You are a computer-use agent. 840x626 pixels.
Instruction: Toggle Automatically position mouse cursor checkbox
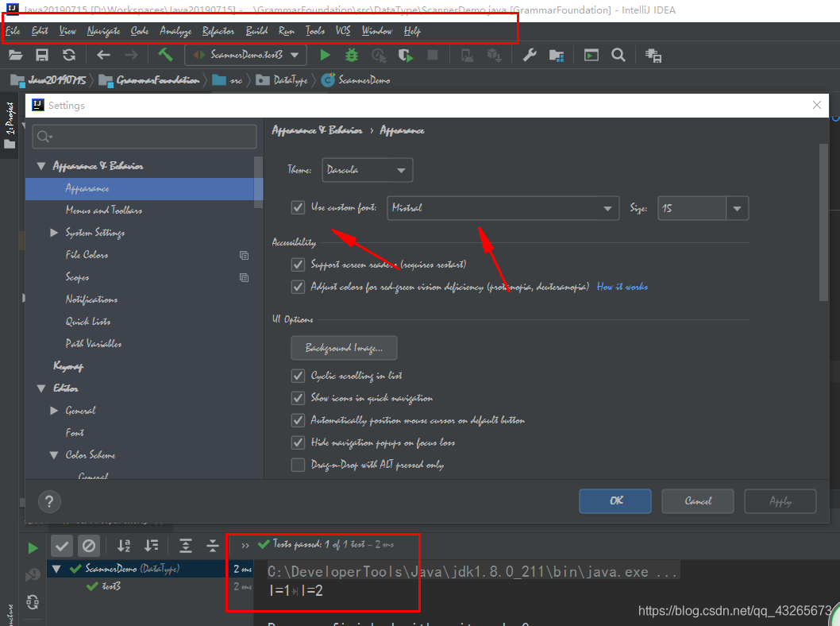click(298, 420)
